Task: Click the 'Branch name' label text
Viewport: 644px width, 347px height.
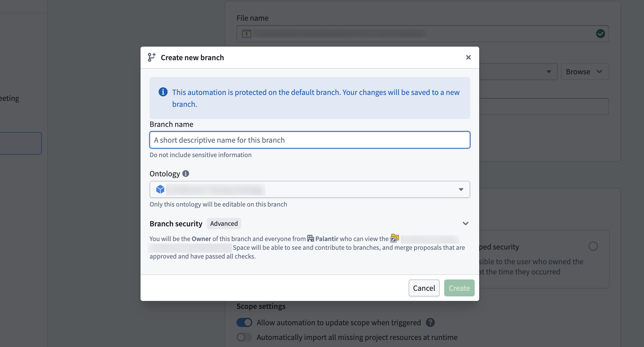Action: pos(171,124)
